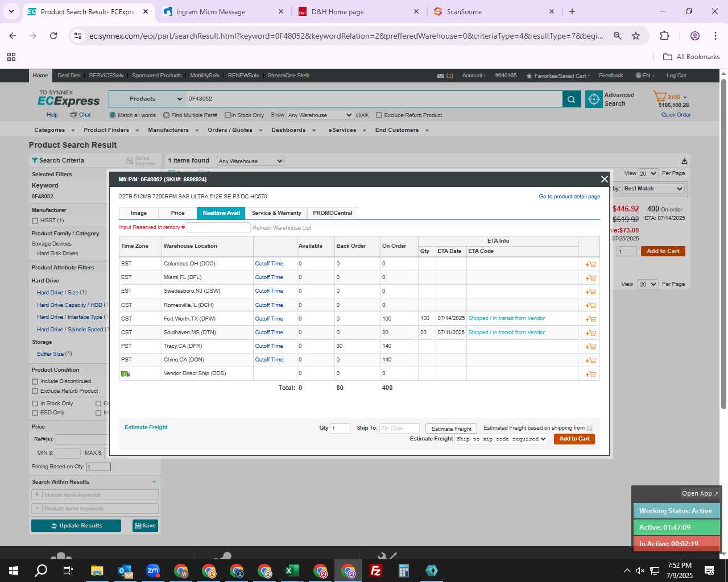Open Excel from taskbar
The height and width of the screenshot is (582, 728).
292,571
